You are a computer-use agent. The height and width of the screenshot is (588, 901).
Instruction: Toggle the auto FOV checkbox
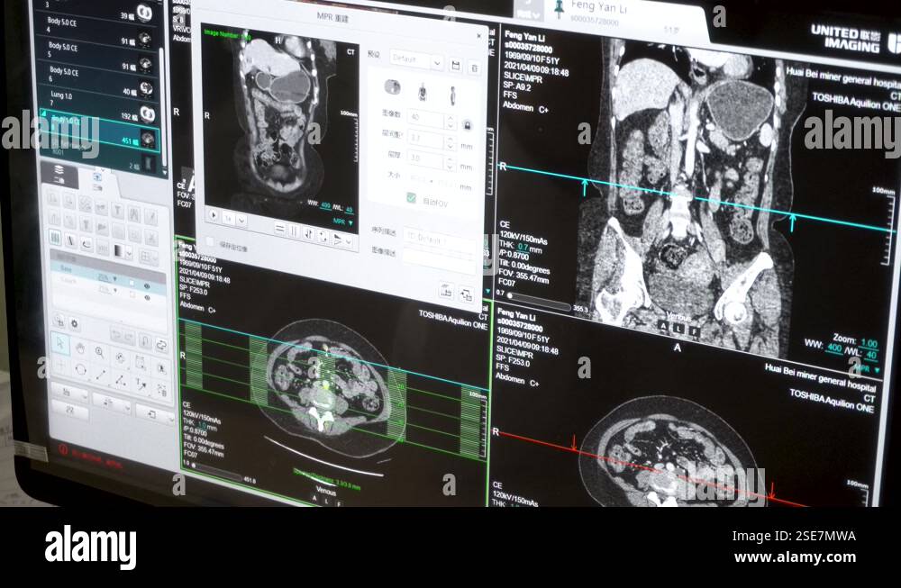tap(412, 198)
